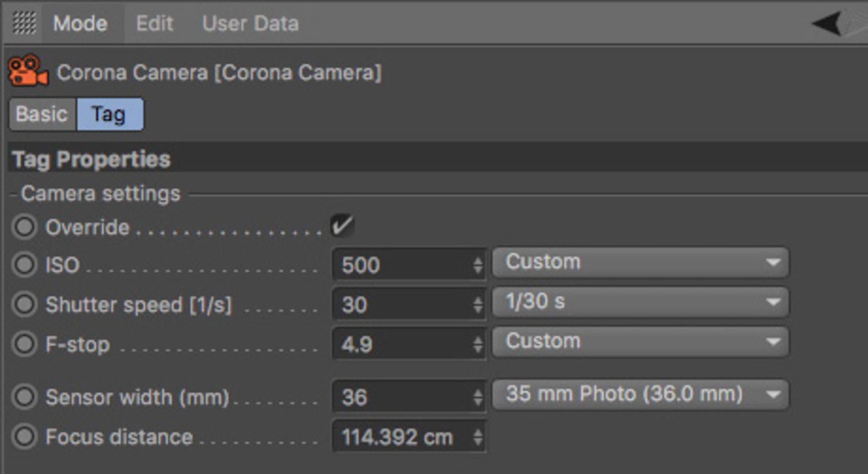Toggle the F-stop animation circle
This screenshot has height=474, width=868.
coord(24,344)
